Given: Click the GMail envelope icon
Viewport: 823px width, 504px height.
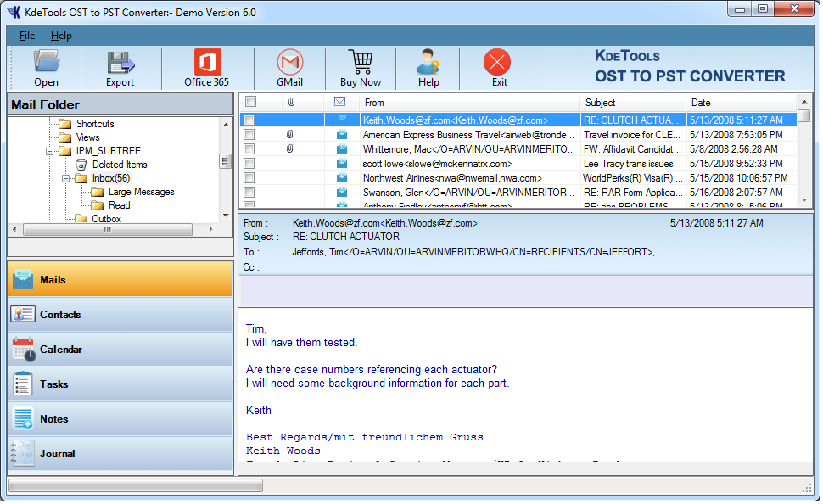Looking at the screenshot, I should click(x=289, y=62).
